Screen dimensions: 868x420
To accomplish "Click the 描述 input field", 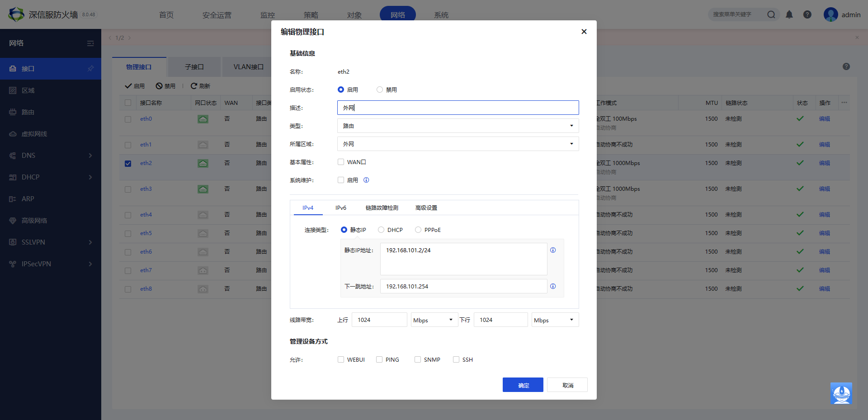I will click(458, 108).
